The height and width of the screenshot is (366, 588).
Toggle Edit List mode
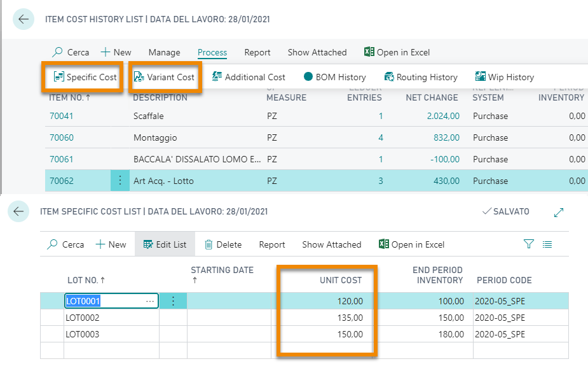[165, 244]
